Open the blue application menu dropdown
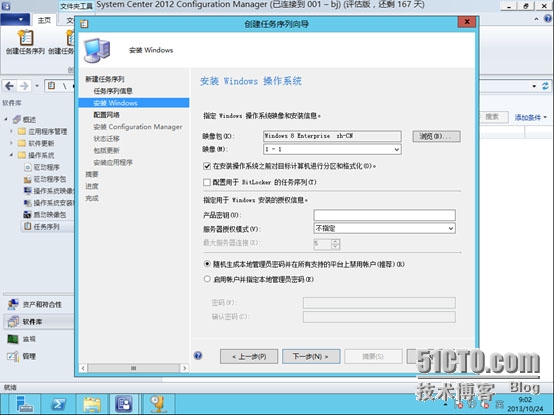Screen dimensions: 554x415 pos(15,19)
